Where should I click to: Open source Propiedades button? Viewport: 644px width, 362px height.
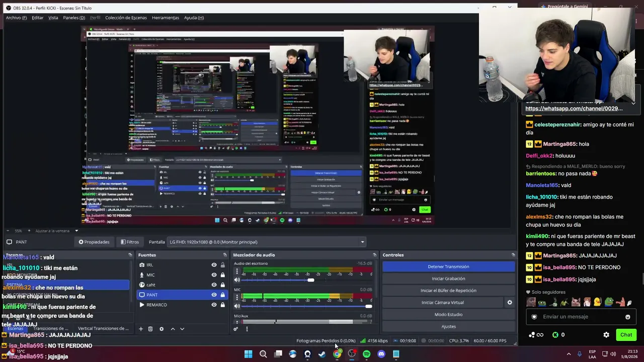click(94, 242)
